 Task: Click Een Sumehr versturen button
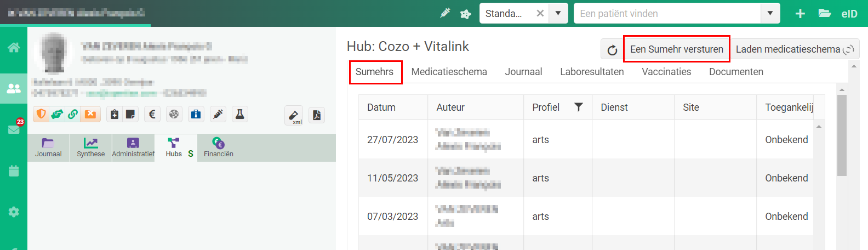[x=677, y=49]
